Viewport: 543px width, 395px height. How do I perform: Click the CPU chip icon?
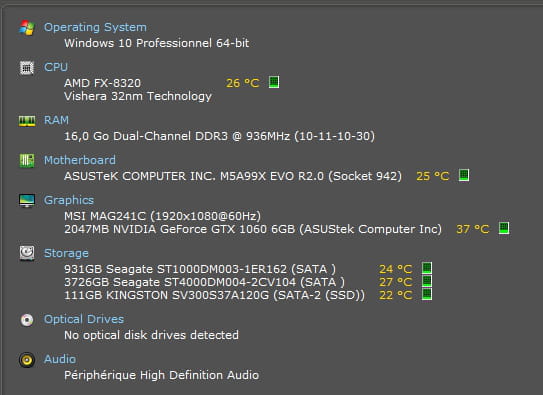click(x=27, y=68)
